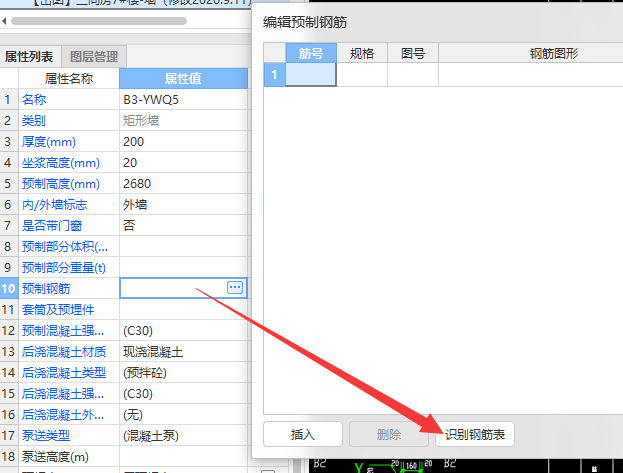Open the 内/外墙标志 value 外墙
The height and width of the screenshot is (473, 623).
point(182,204)
